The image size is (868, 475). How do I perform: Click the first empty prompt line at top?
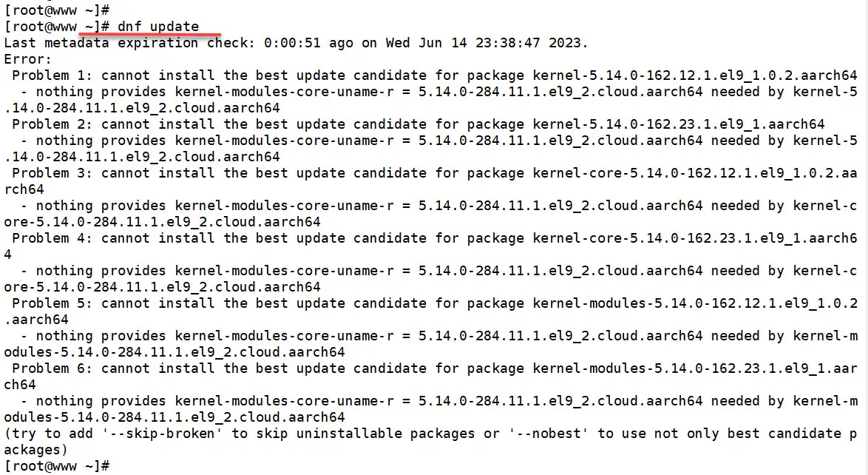pos(57,10)
